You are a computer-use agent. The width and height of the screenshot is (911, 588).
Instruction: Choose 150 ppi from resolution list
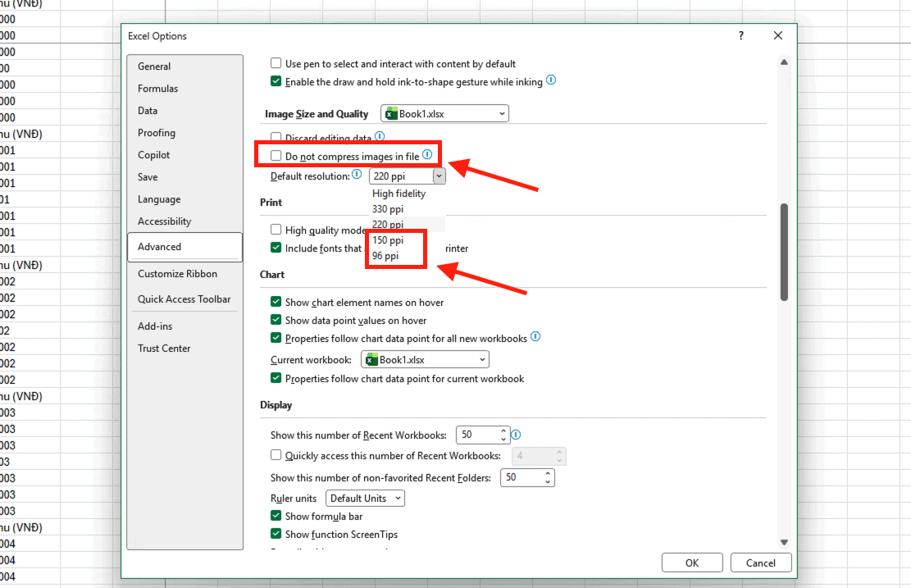coord(388,240)
